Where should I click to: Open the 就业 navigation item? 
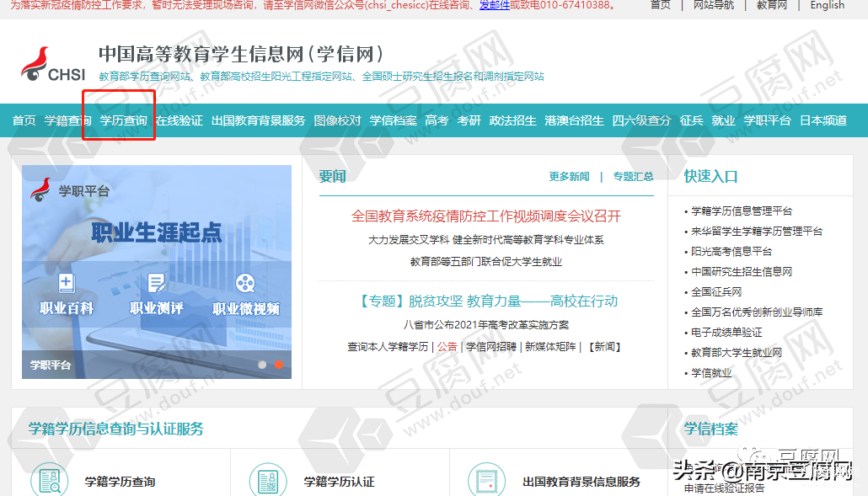(x=724, y=120)
